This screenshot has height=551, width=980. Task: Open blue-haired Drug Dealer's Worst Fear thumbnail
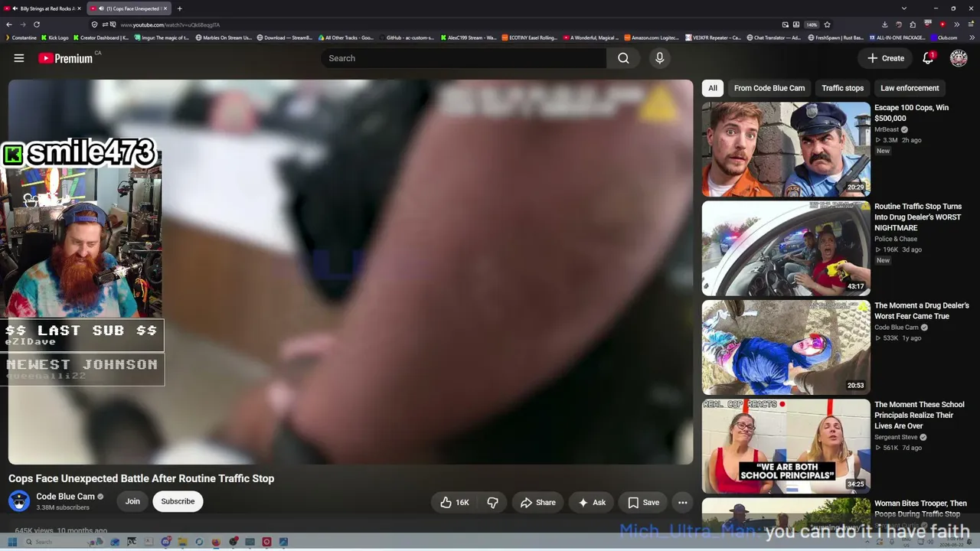point(786,347)
